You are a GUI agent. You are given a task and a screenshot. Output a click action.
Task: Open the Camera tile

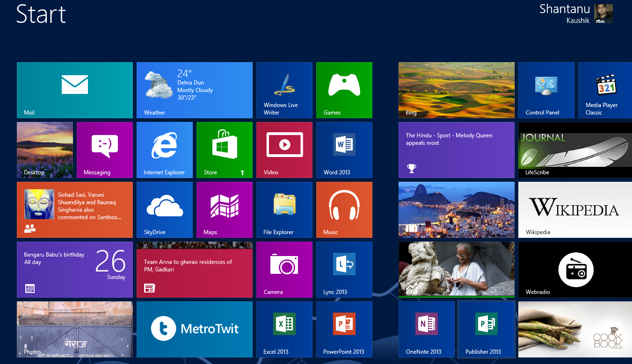click(284, 270)
